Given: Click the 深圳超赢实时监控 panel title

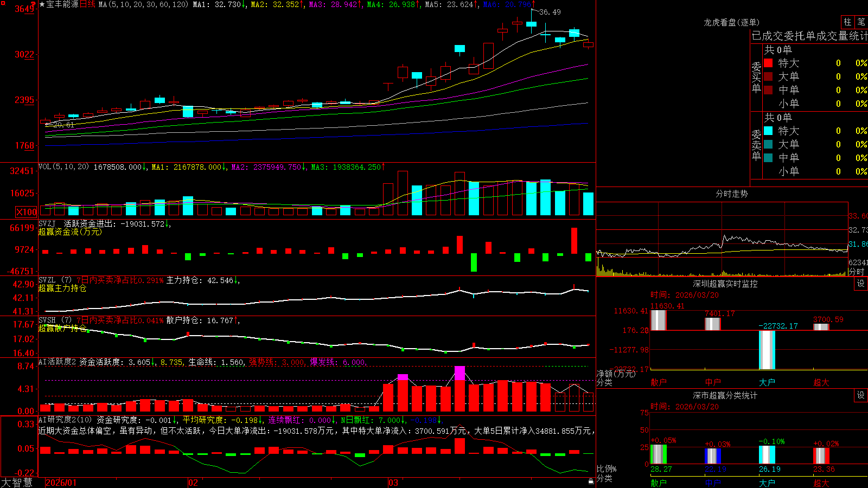Looking at the screenshot, I should [725, 284].
